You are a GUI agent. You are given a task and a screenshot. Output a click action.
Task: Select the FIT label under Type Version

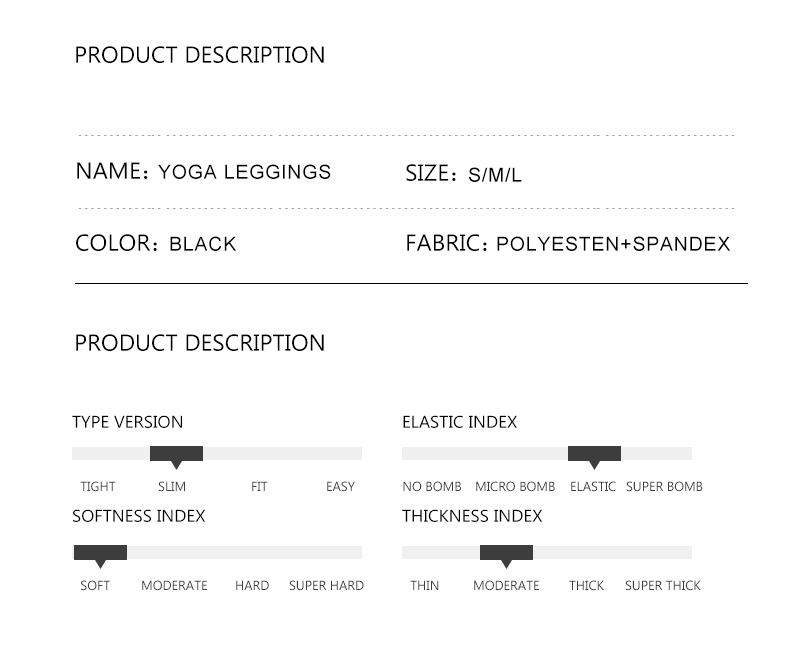(259, 487)
